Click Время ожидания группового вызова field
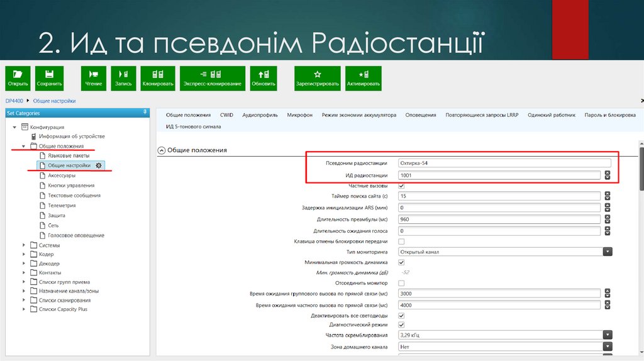 [x=499, y=294]
